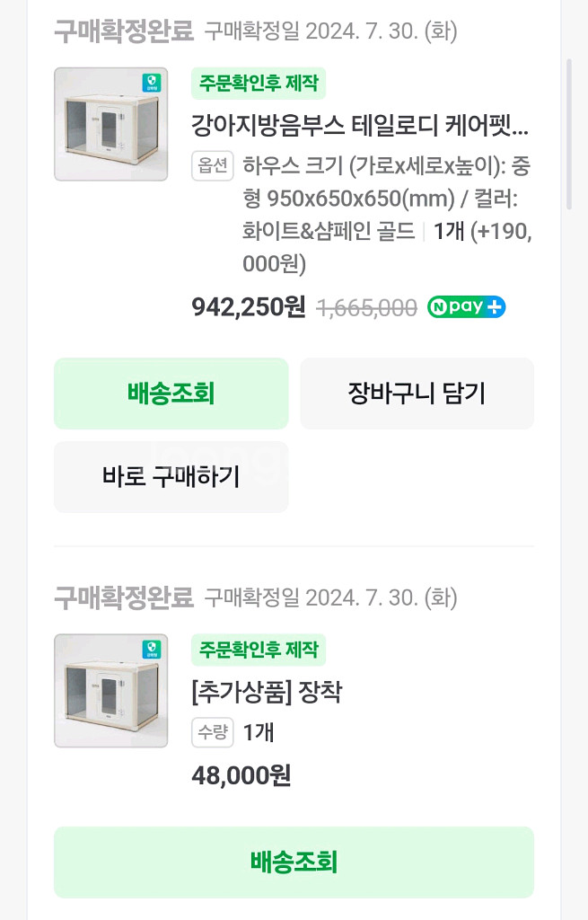
Task: Click the 하우스 크기 option details text
Action: pos(386,216)
